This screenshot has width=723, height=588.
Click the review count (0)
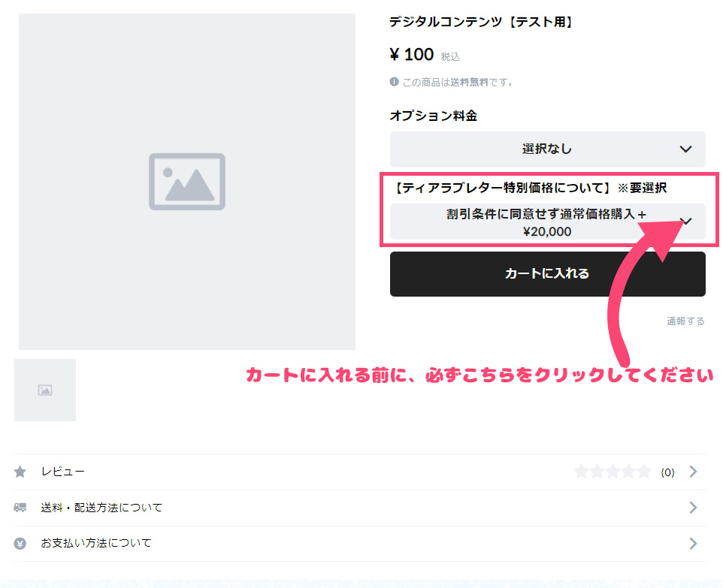click(x=667, y=472)
